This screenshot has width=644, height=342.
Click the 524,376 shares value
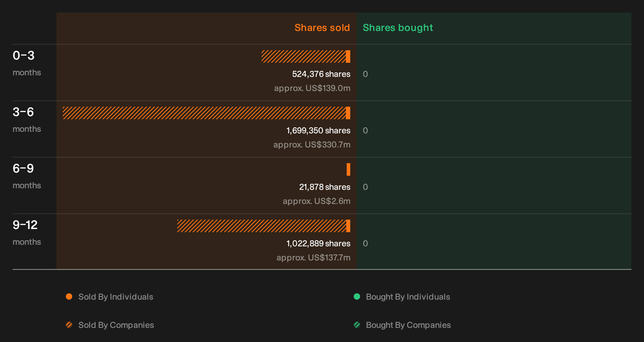(x=321, y=74)
